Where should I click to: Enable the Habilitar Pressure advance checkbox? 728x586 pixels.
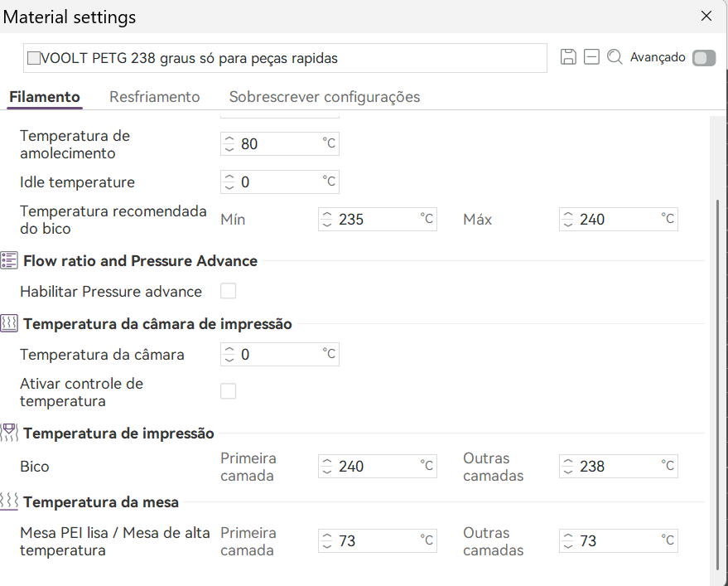pyautogui.click(x=228, y=291)
